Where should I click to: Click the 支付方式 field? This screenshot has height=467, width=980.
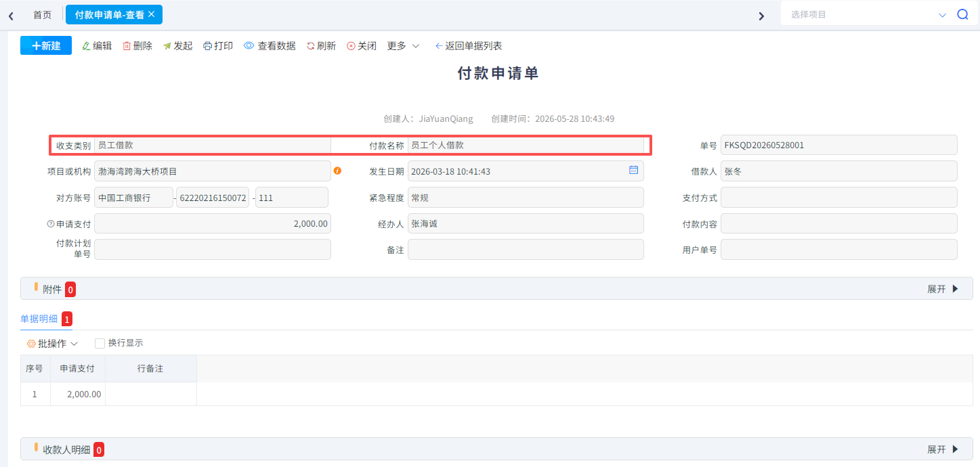(839, 198)
